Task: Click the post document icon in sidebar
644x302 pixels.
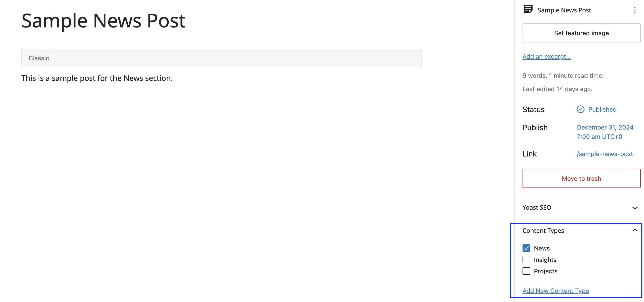Action: [528, 10]
